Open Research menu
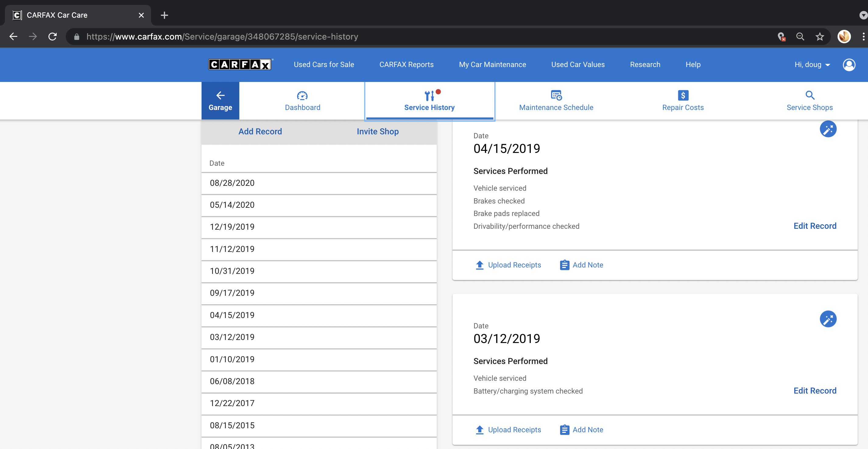Screen dimensions: 868x449 pos(645,64)
